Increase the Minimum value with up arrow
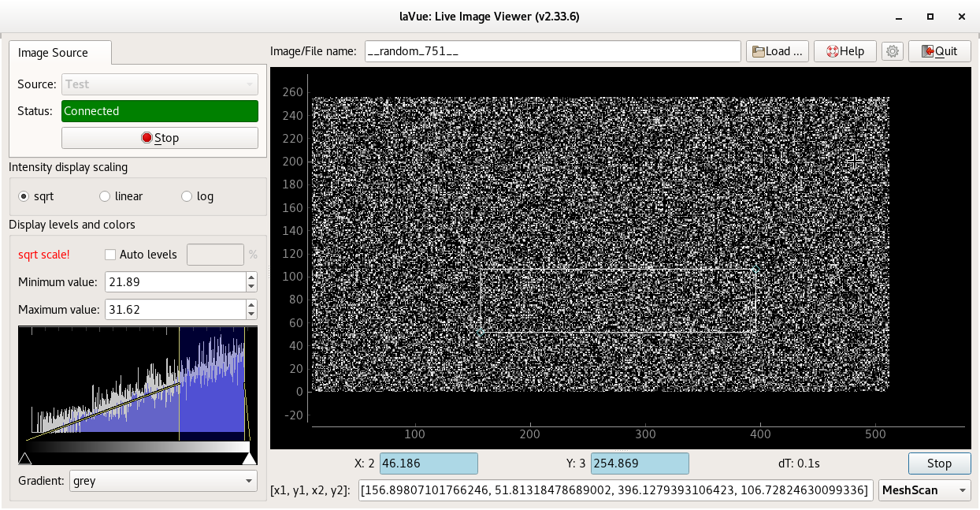This screenshot has width=980, height=510. pos(251,277)
